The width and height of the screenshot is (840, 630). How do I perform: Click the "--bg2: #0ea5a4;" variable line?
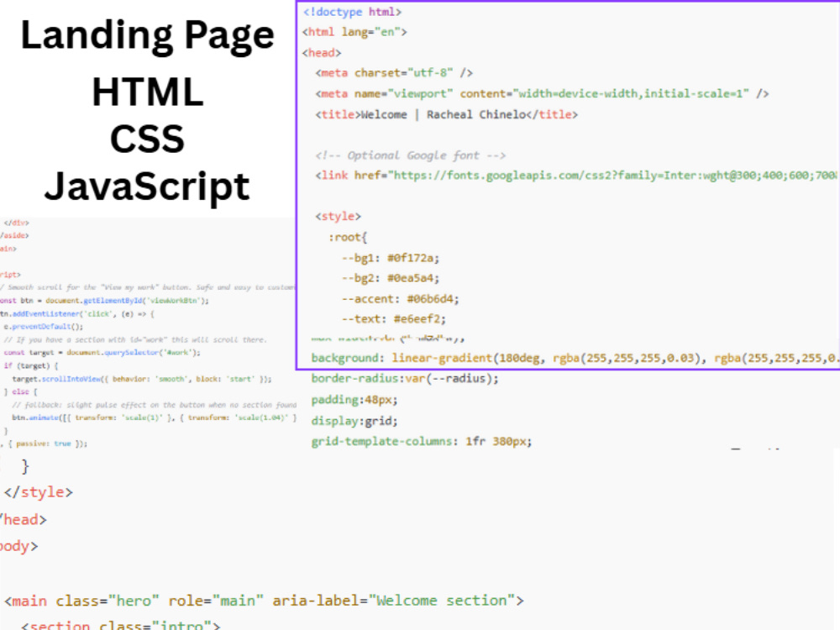click(390, 278)
